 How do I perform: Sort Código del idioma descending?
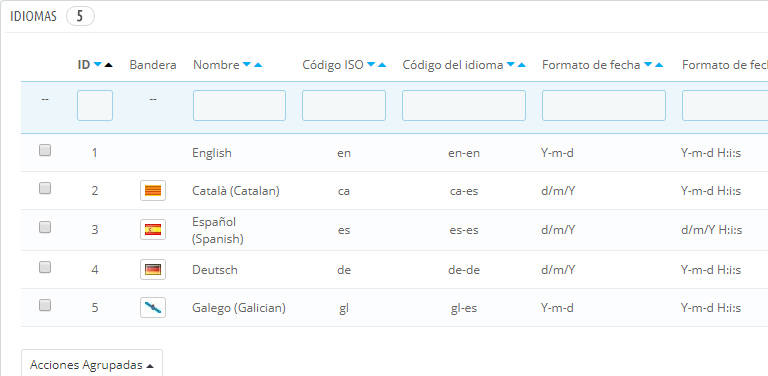pyautogui.click(x=511, y=65)
